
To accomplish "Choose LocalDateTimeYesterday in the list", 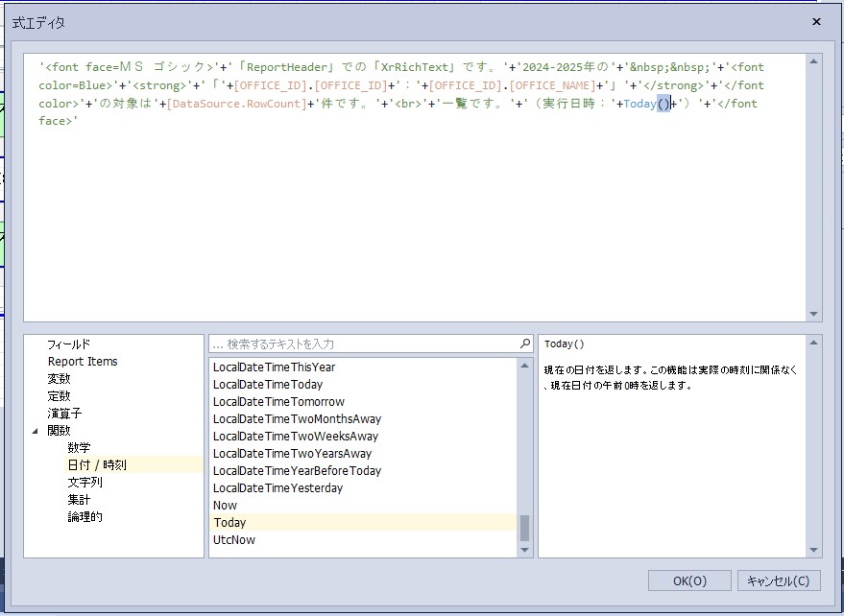I will pos(277,487).
